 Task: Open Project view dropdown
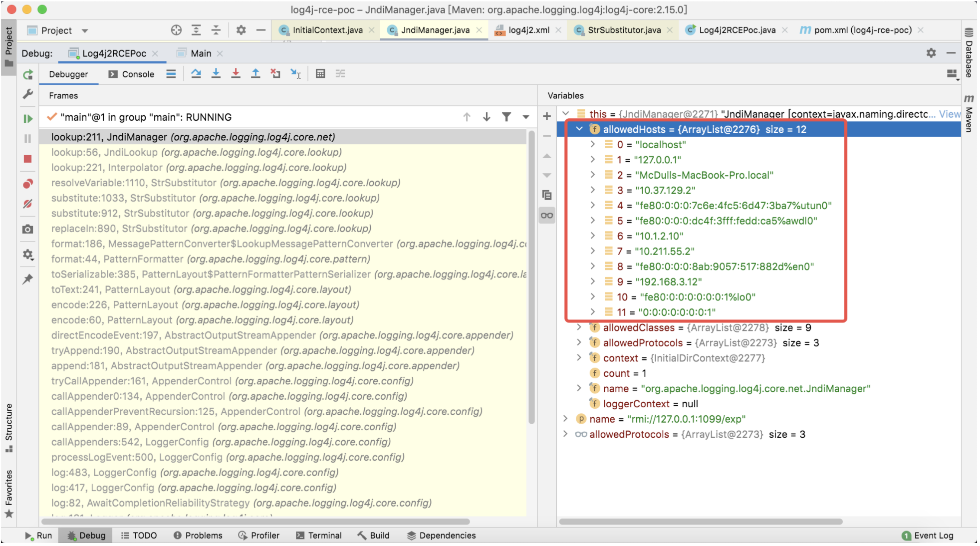point(85,31)
